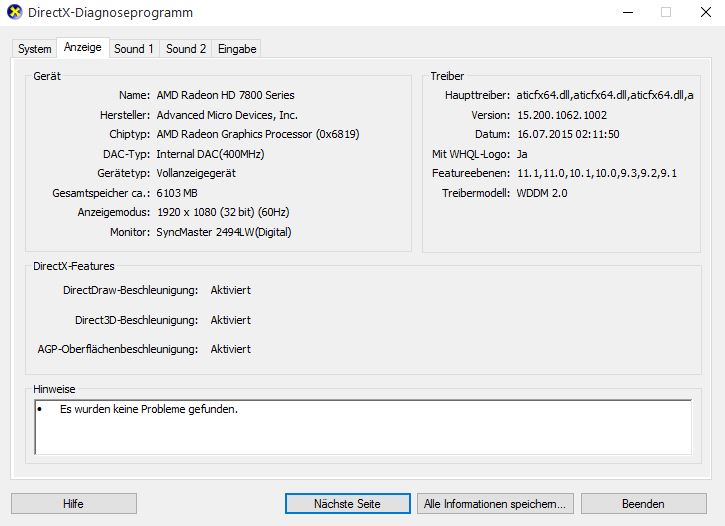Click '1920 x 1080 (32 bit) (60Hz)' value
725x526 pixels.
click(x=223, y=212)
